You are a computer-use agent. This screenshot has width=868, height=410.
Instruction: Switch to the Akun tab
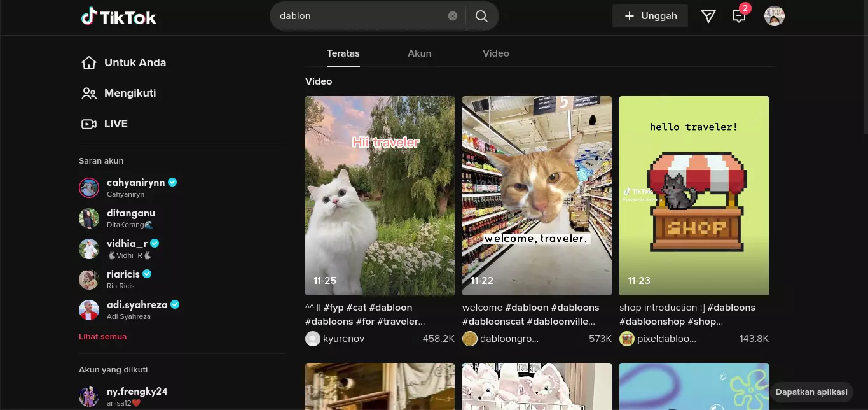click(419, 53)
